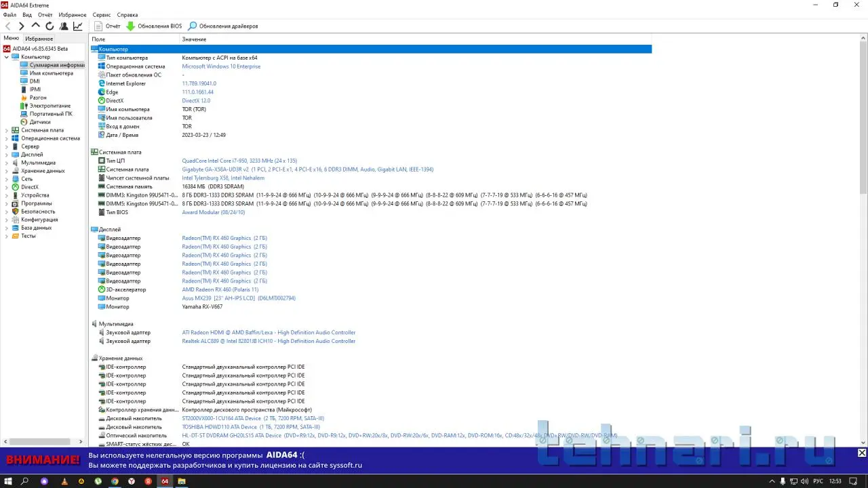Open Realtek ALC889 audio controller link
The width and height of the screenshot is (868, 488).
tap(269, 341)
